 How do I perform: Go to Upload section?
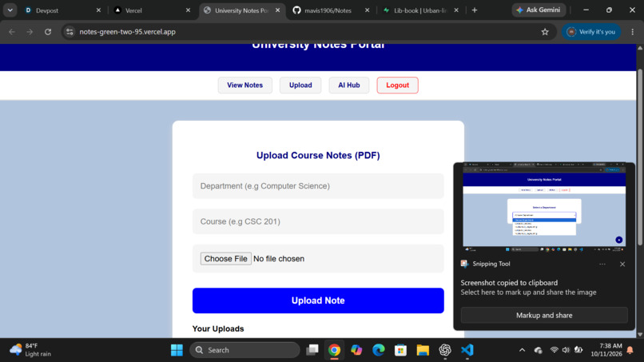(x=300, y=85)
